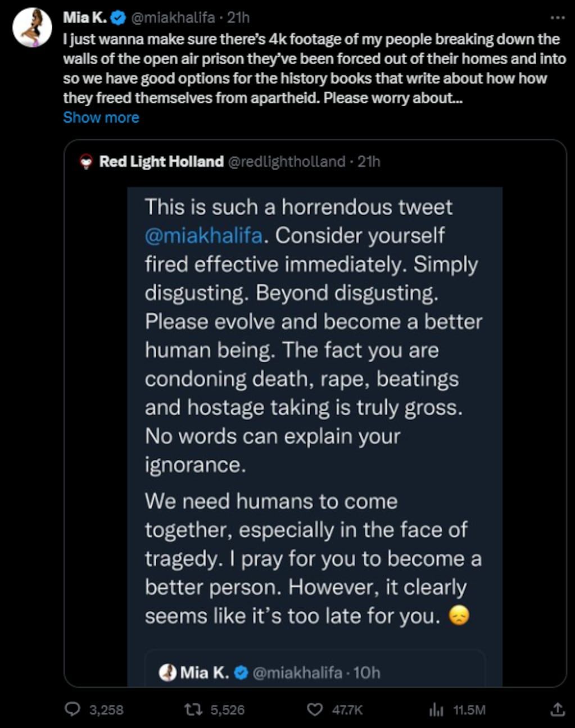Open the three-dot more options menu
This screenshot has height=728, width=575.
coord(557,18)
